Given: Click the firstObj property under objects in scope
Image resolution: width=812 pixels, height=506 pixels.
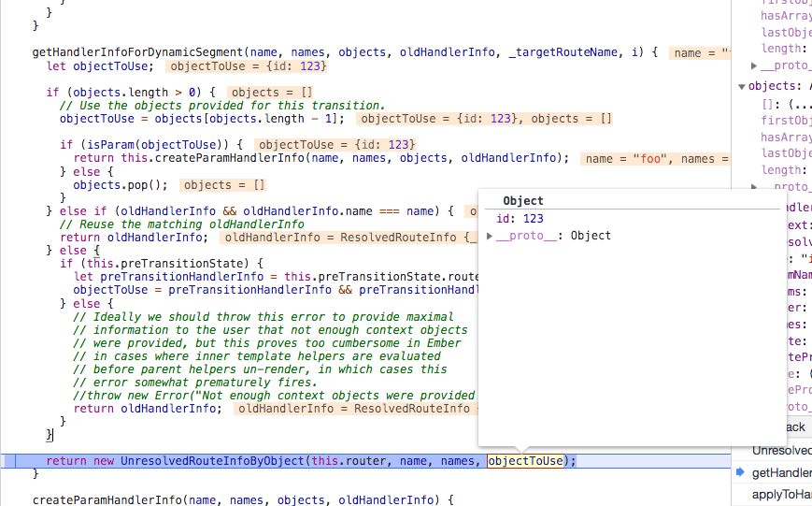Looking at the screenshot, I should [786, 121].
